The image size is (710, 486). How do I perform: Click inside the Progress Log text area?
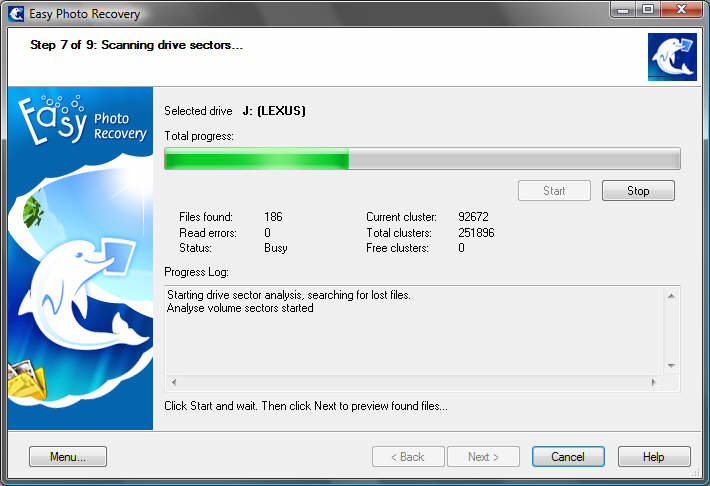410,330
